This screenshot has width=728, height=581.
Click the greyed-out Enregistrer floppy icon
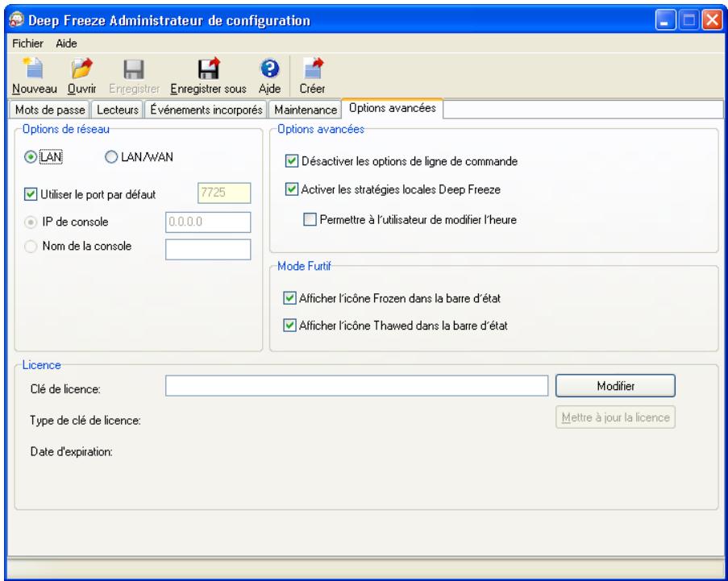click(x=134, y=69)
